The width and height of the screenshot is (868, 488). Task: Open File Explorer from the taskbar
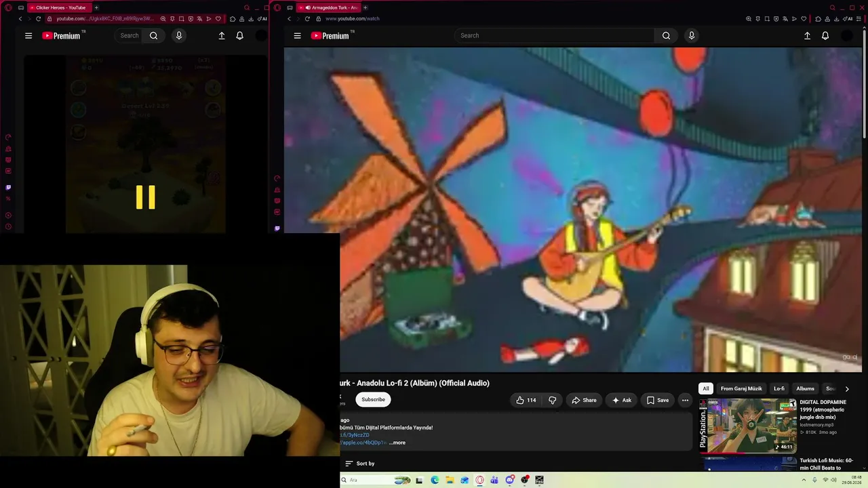click(450, 480)
